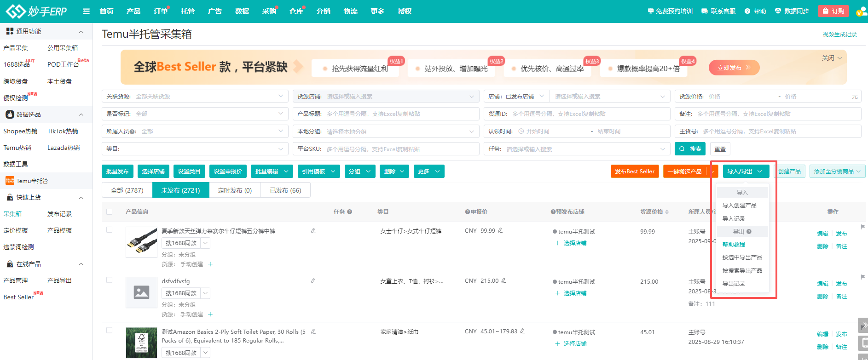Expand the 批量编辑 dropdown button
This screenshot has height=360, width=868.
tap(272, 171)
